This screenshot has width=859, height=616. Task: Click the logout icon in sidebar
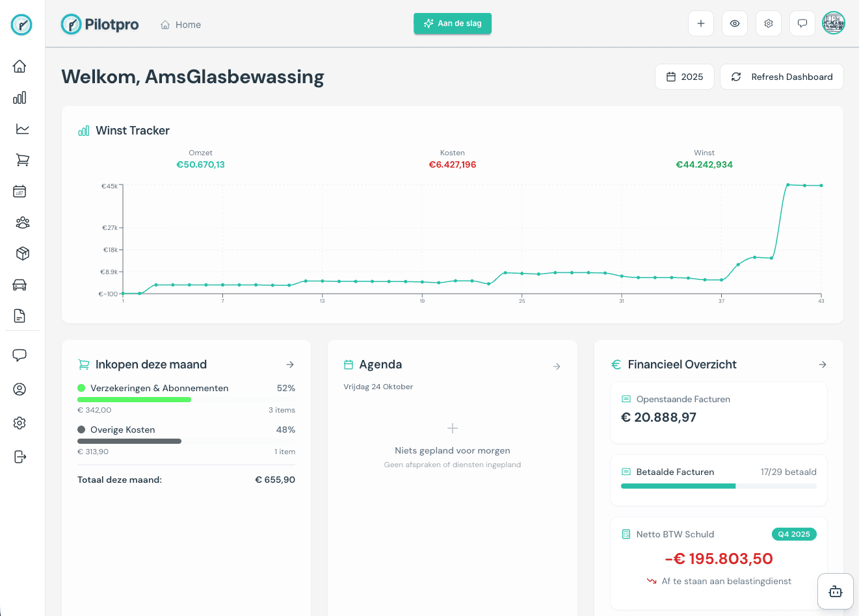pos(20,457)
